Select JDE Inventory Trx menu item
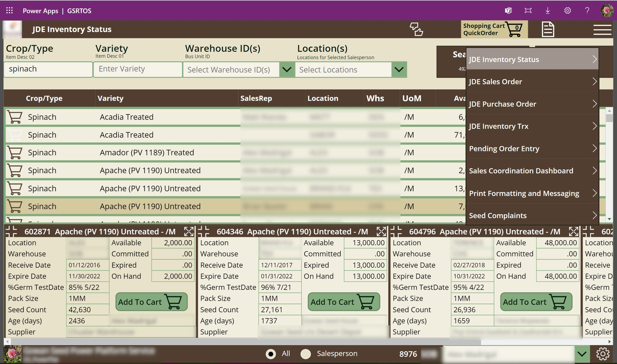The height and width of the screenshot is (364, 617). [532, 126]
